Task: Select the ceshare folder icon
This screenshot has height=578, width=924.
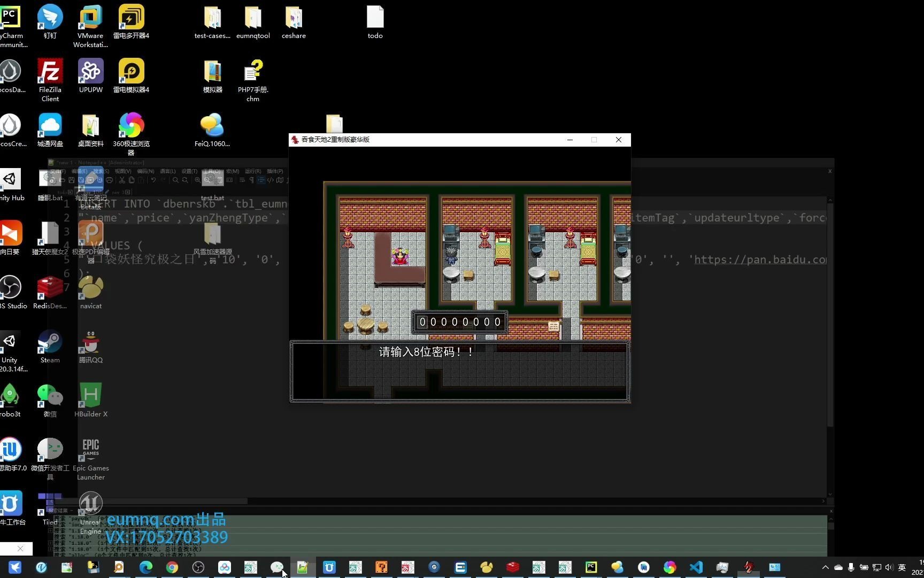Action: point(294,22)
